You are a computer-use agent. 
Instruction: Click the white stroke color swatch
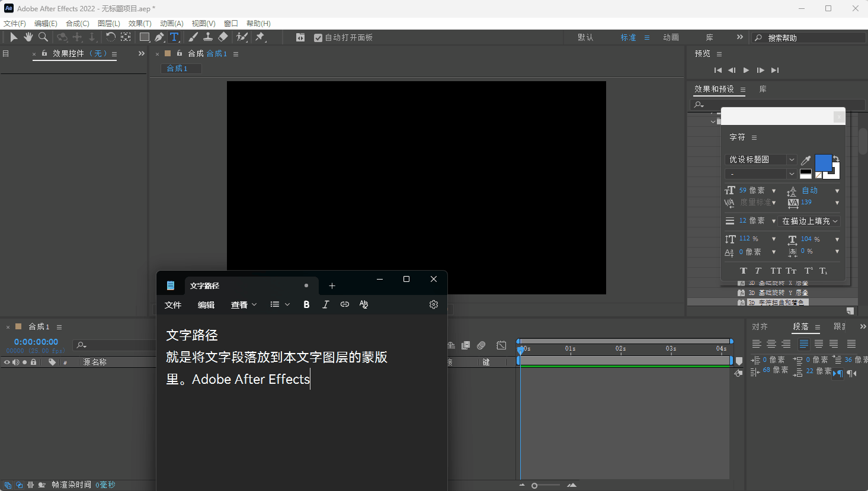coord(835,173)
